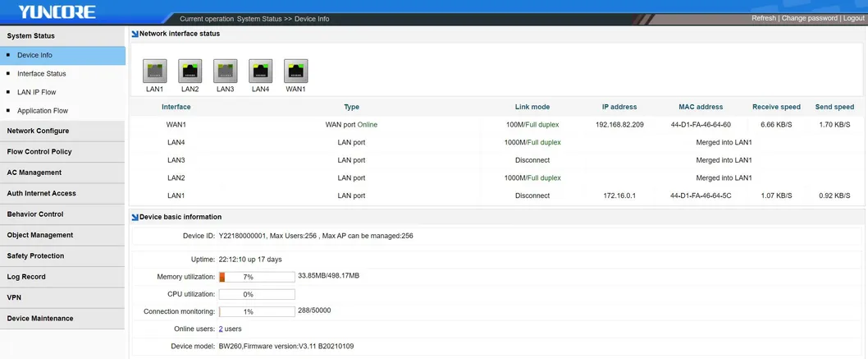Click the Yuncore logo

(x=57, y=12)
